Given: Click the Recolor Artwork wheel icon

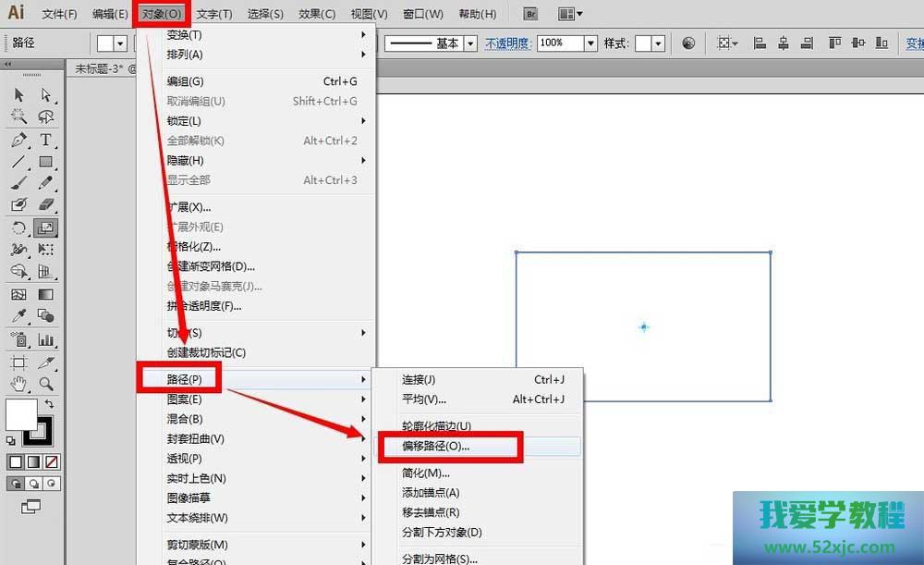Looking at the screenshot, I should click(688, 43).
